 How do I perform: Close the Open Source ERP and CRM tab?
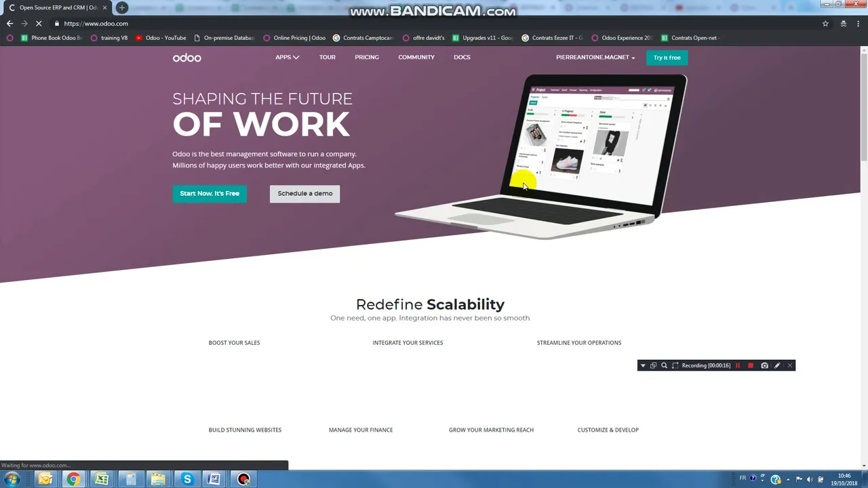pyautogui.click(x=104, y=7)
